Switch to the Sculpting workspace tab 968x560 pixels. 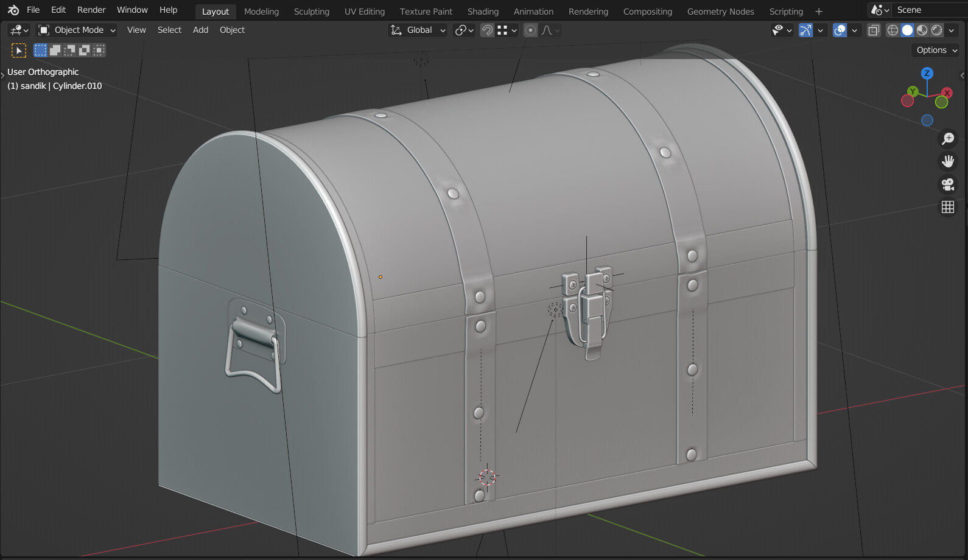[311, 12]
